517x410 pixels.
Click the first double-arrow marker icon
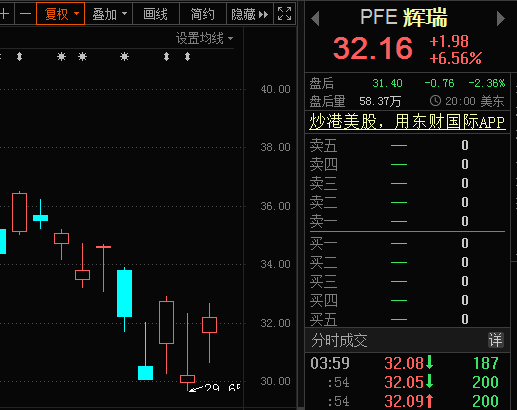coord(20,57)
